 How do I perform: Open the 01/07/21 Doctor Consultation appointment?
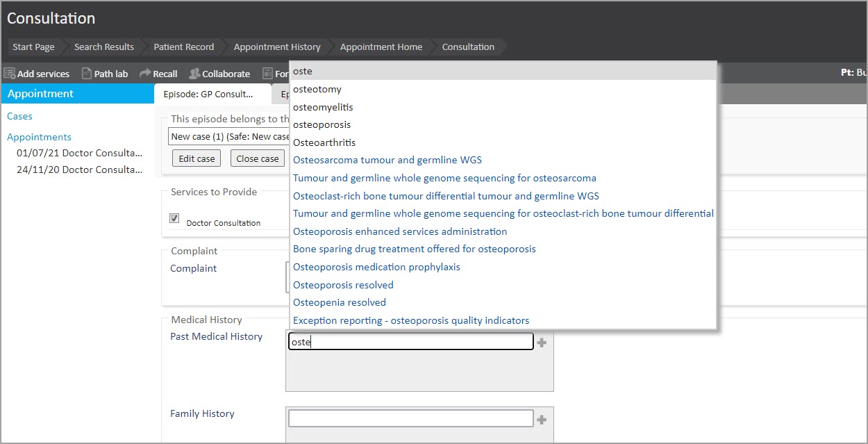(x=79, y=153)
